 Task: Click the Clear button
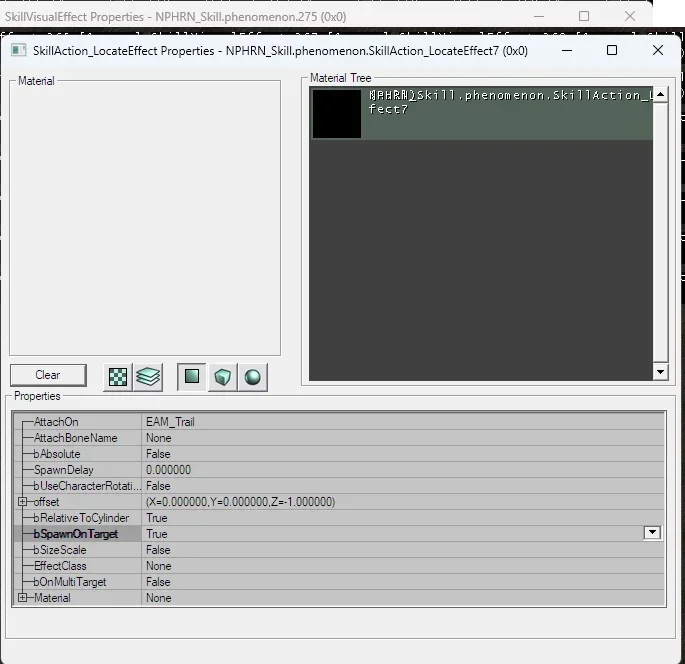(48, 375)
